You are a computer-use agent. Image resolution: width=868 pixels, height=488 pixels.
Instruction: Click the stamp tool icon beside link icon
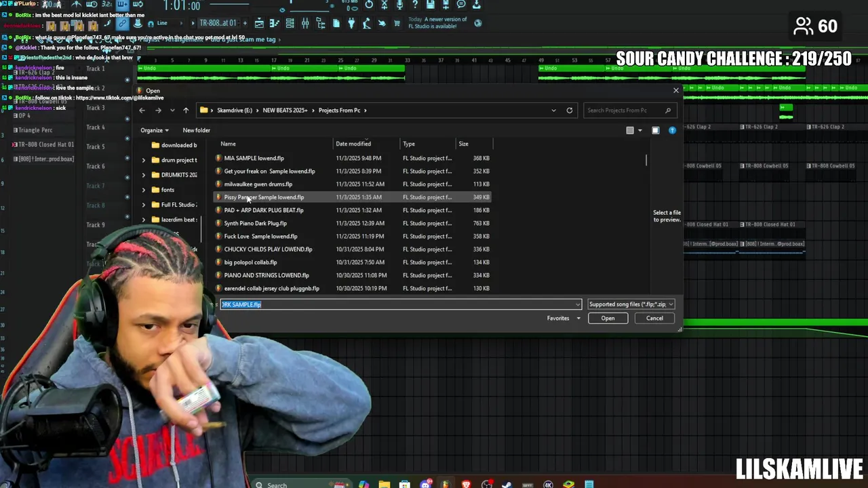point(138,23)
